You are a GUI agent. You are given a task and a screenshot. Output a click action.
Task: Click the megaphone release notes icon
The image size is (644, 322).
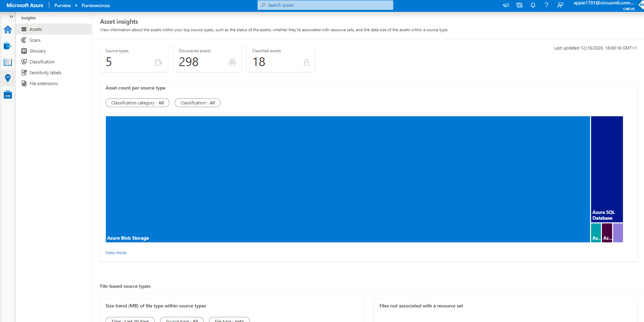point(506,5)
